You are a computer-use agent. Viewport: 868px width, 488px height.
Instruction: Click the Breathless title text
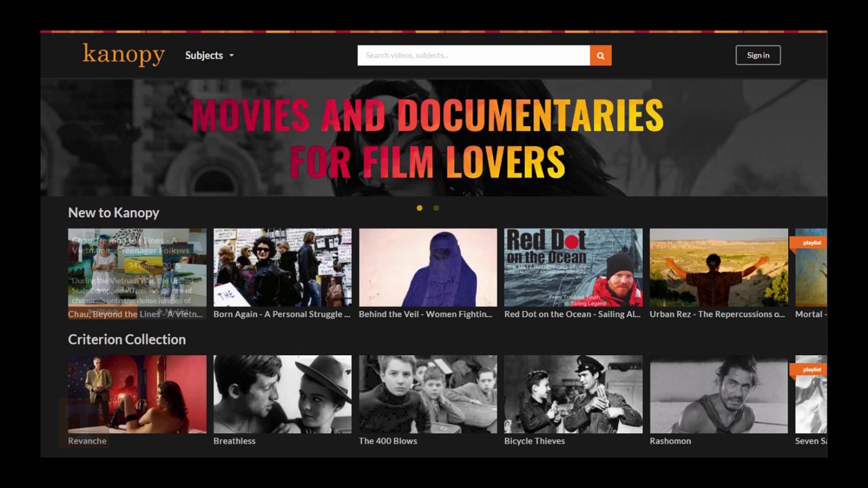click(235, 441)
